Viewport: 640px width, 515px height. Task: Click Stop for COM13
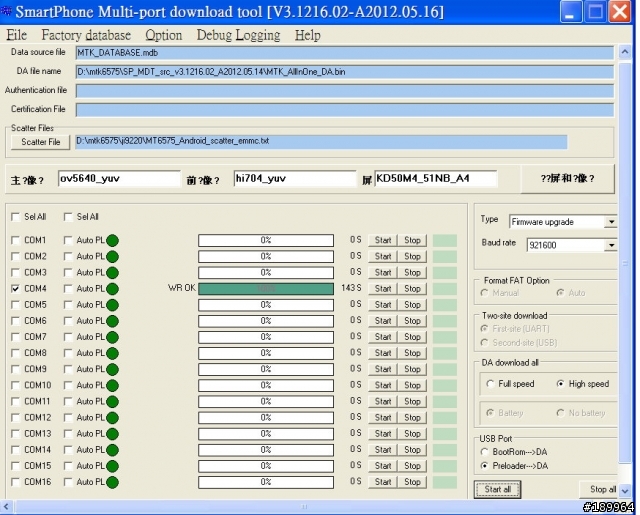pyautogui.click(x=412, y=434)
